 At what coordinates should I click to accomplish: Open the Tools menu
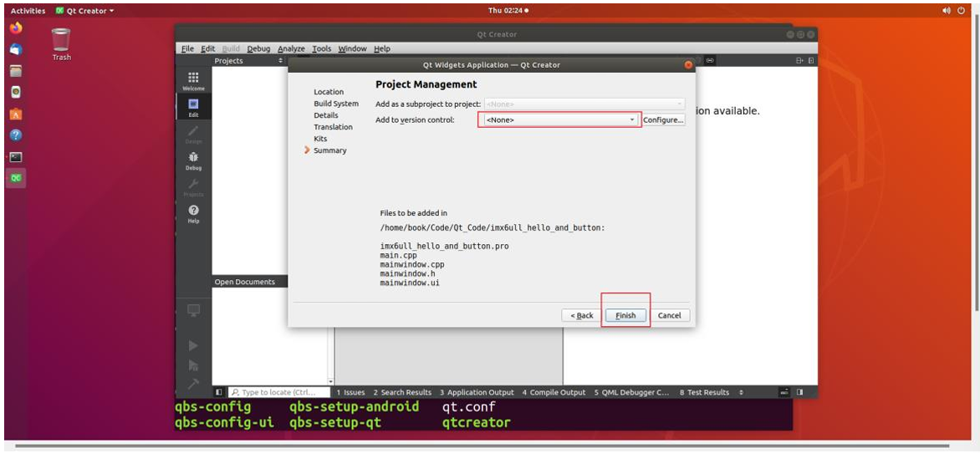click(x=322, y=48)
